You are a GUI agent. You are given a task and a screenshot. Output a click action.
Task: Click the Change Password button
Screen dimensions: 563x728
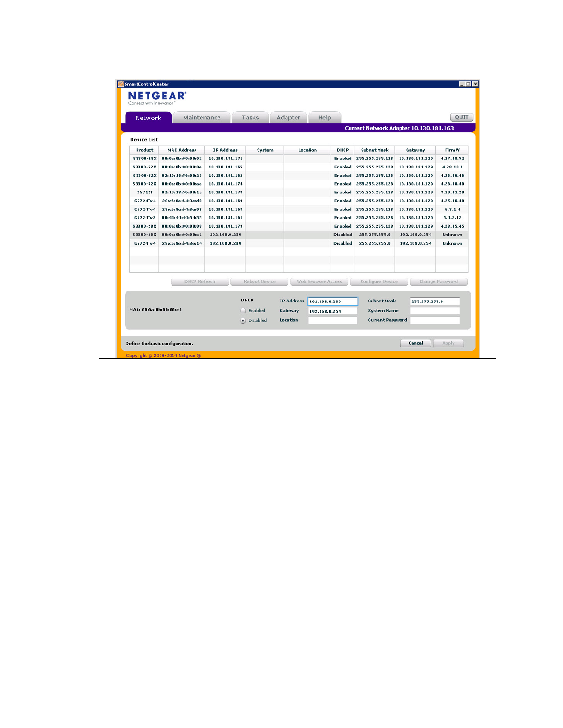pos(439,282)
